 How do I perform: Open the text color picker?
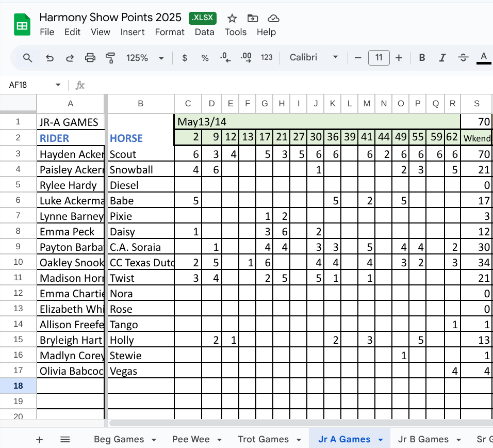pyautogui.click(x=483, y=58)
